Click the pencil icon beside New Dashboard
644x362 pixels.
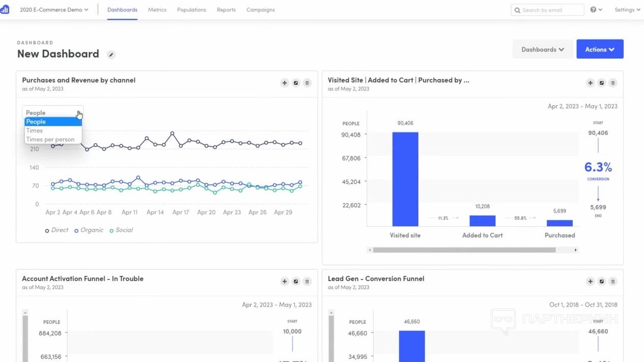pyautogui.click(x=111, y=55)
